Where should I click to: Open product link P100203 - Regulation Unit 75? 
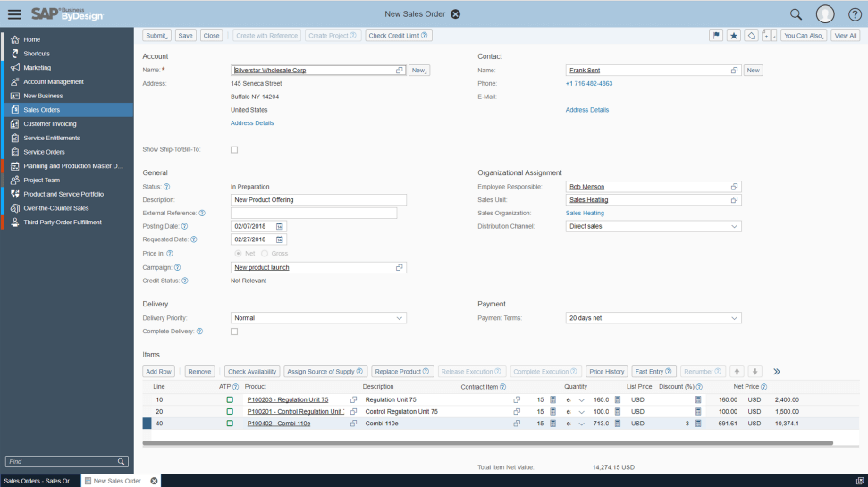[288, 399]
